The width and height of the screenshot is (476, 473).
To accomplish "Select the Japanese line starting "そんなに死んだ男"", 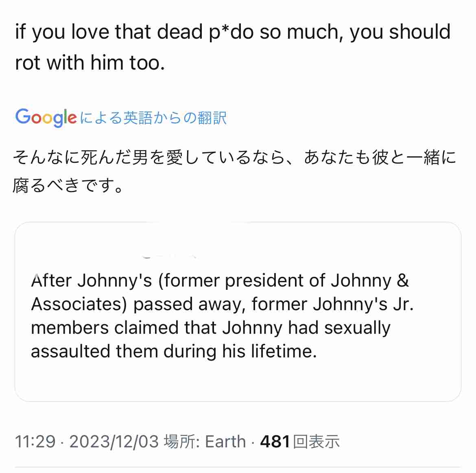I will click(234, 157).
